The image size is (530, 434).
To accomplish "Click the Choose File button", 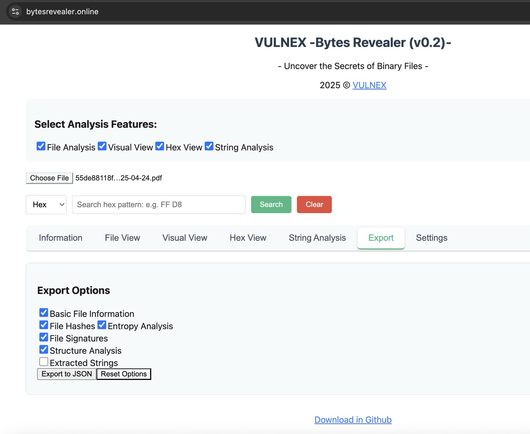I will pyautogui.click(x=49, y=178).
